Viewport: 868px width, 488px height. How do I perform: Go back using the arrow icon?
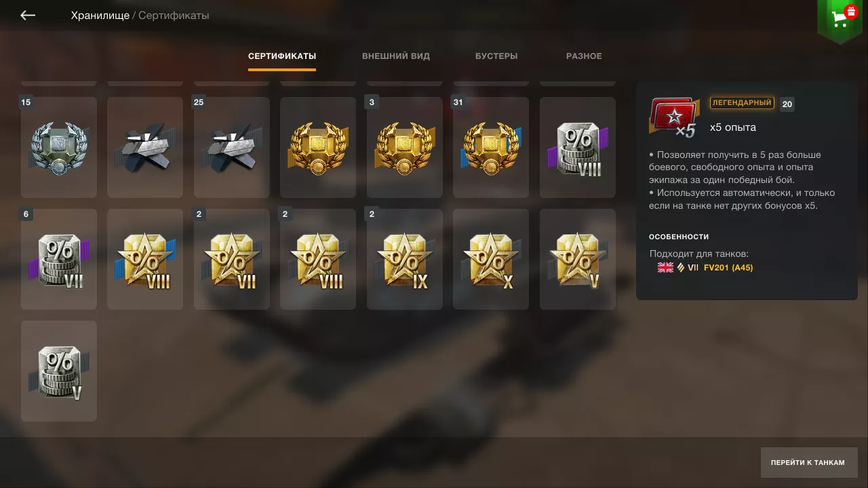click(28, 15)
